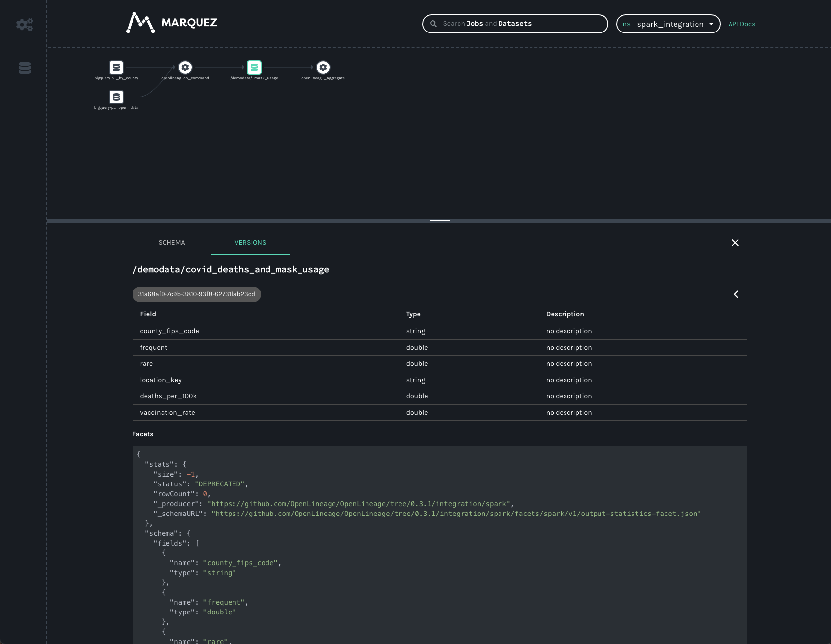
Task: Open the jobs gears sidebar icon
Action: click(x=25, y=24)
